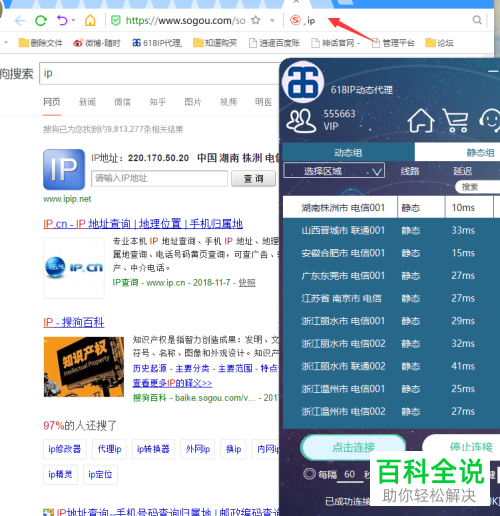Image resolution: width=500 pixels, height=516 pixels.
Task: Select the 静态组 tab
Action: (457, 152)
